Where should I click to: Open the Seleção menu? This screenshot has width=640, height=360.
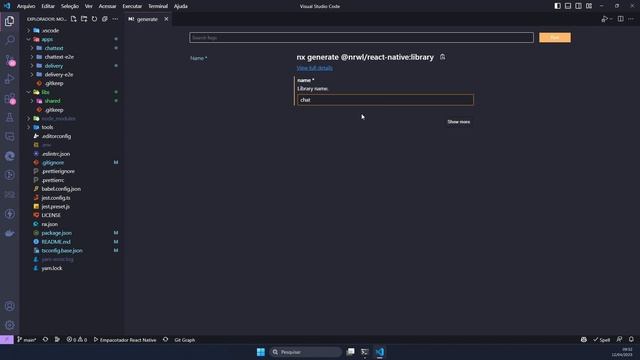coord(70,6)
